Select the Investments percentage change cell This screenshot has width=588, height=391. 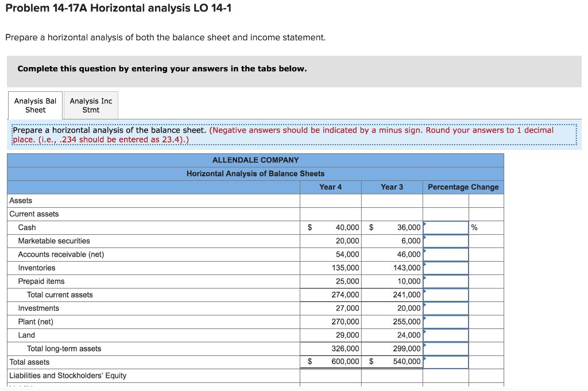click(x=446, y=308)
